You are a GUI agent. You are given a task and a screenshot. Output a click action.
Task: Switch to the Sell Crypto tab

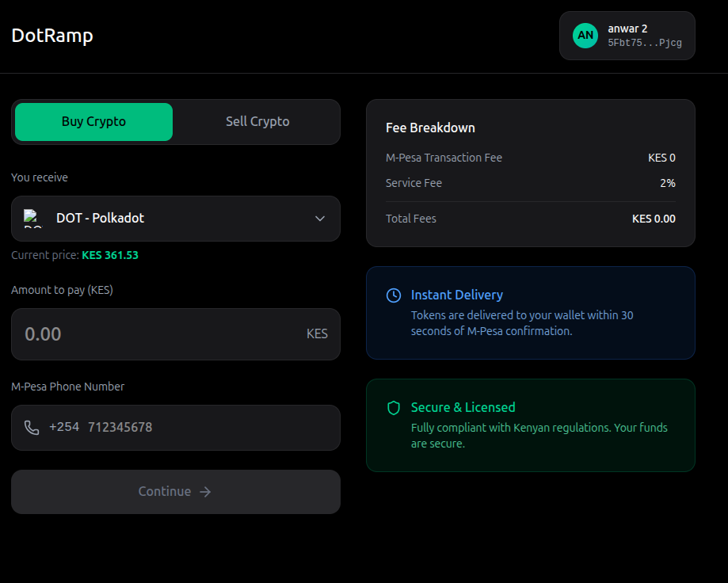click(257, 122)
